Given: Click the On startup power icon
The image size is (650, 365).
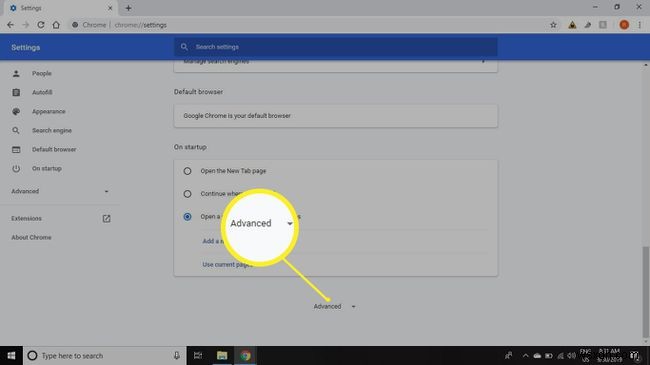Looking at the screenshot, I should point(16,168).
